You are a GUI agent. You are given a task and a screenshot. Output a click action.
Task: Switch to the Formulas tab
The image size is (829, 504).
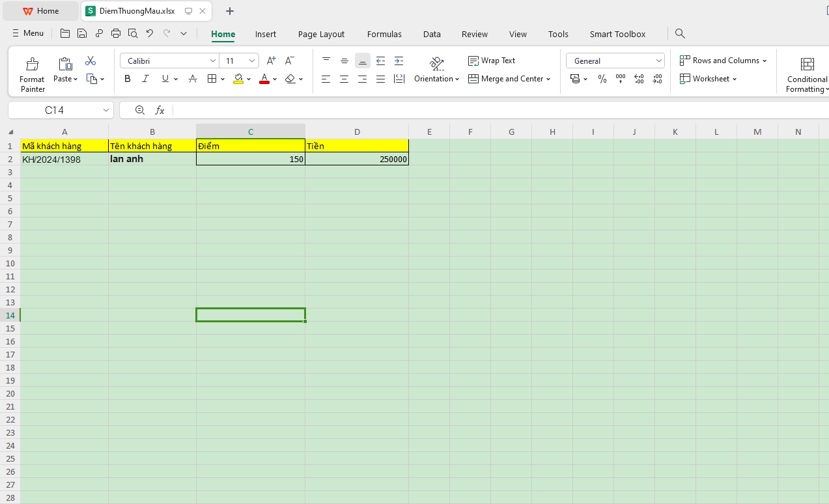coord(384,34)
